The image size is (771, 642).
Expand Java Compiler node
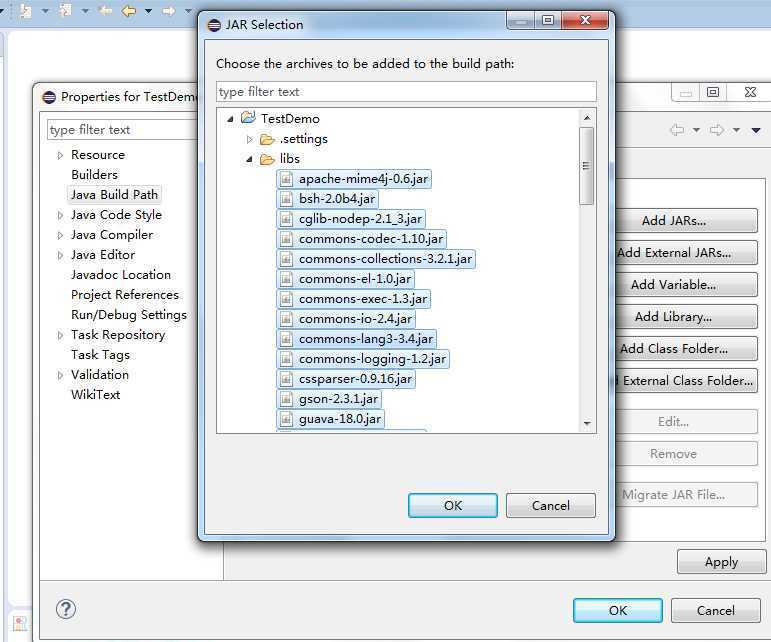[x=60, y=235]
